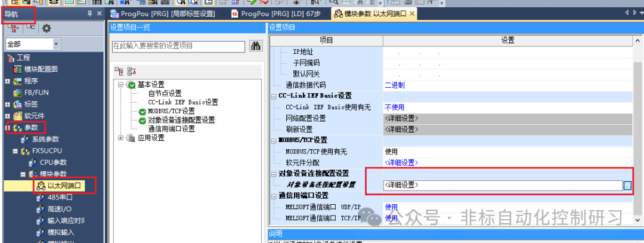644x243 pixels.
Task: Close the 模块参数 以太网端口 tab
Action: point(412,14)
